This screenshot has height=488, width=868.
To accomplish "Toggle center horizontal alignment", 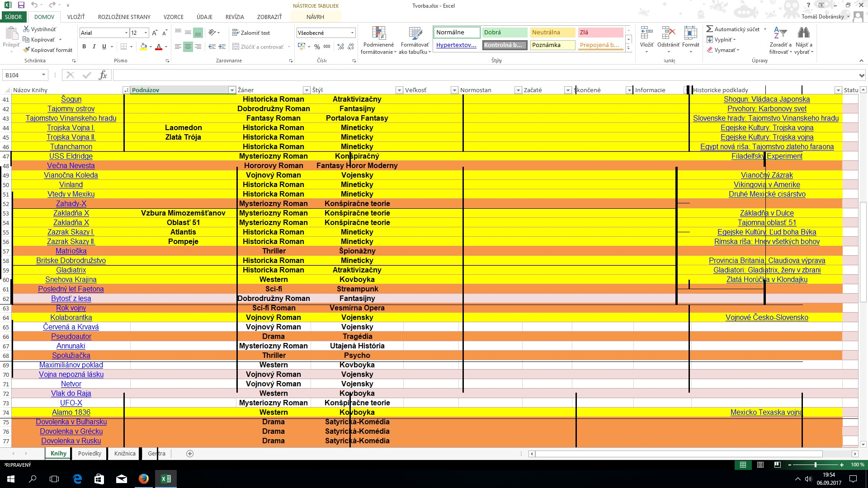I will click(188, 47).
